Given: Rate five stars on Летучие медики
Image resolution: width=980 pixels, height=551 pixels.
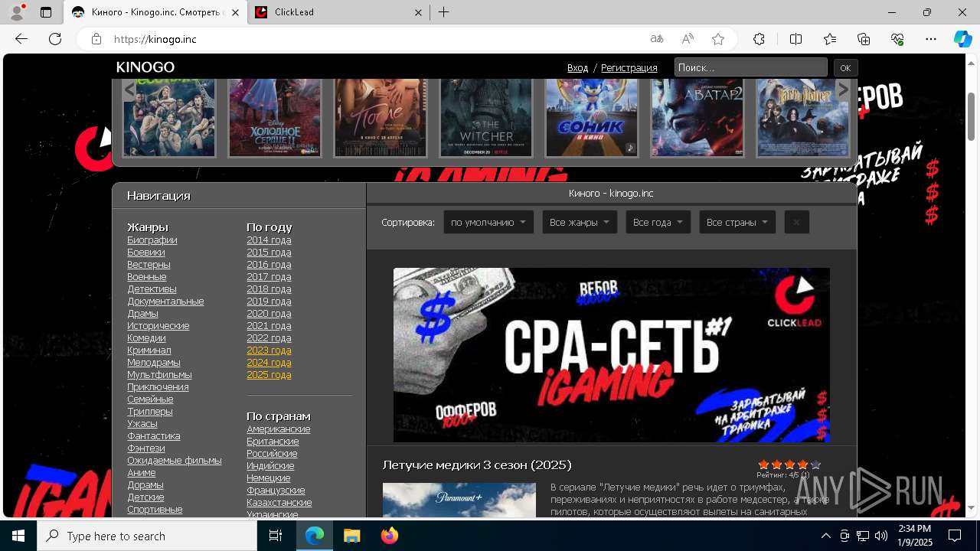Looking at the screenshot, I should [x=815, y=465].
